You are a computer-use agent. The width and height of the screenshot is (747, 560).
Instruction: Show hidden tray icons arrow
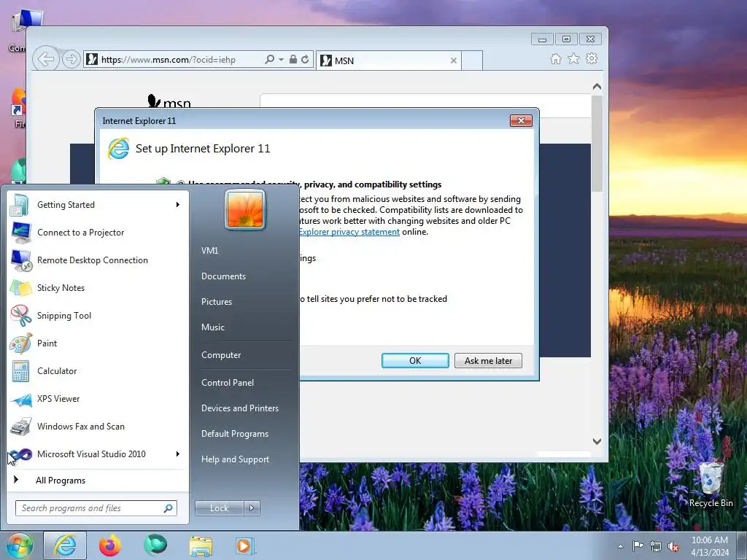click(x=620, y=546)
